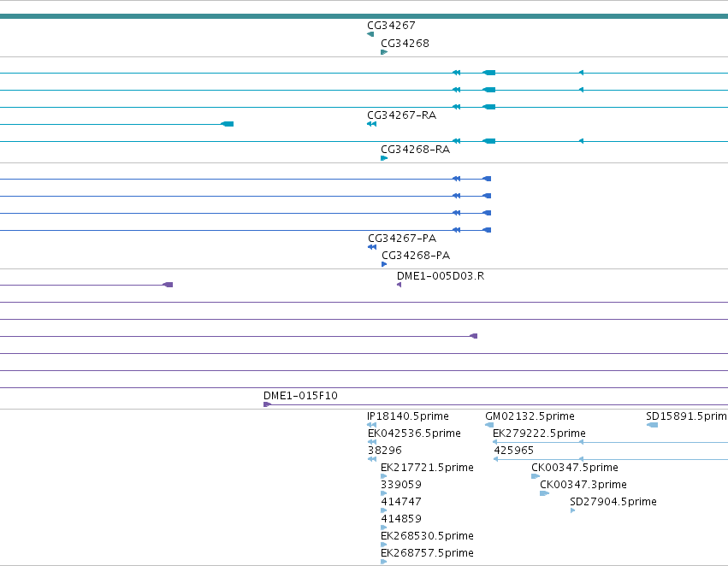Click the 414747 EST arrow glyph
The image size is (728, 566).
[384, 510]
